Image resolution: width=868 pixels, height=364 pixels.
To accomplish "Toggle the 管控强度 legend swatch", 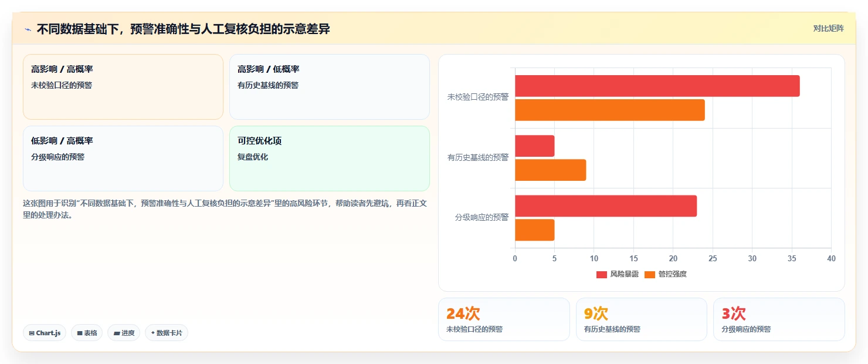I will coord(649,274).
